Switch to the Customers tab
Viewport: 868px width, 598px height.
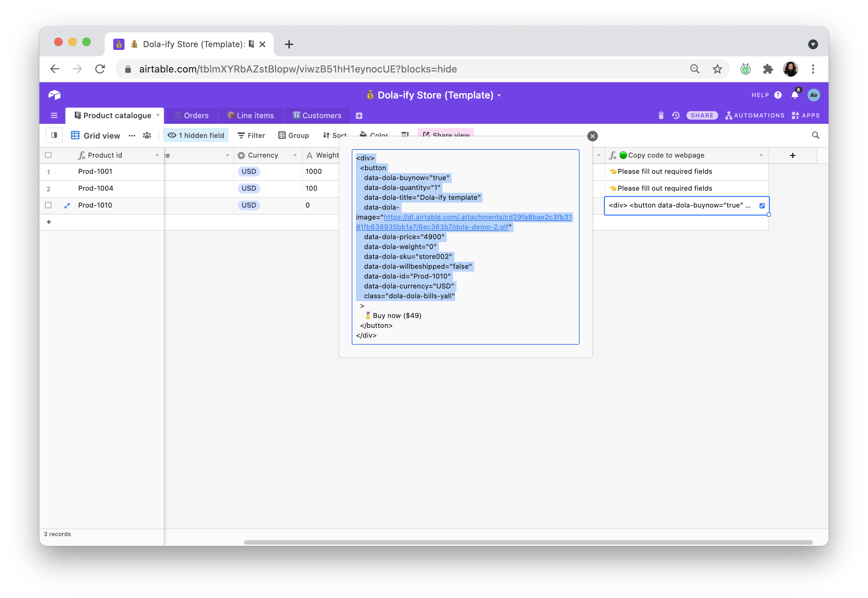click(x=317, y=116)
